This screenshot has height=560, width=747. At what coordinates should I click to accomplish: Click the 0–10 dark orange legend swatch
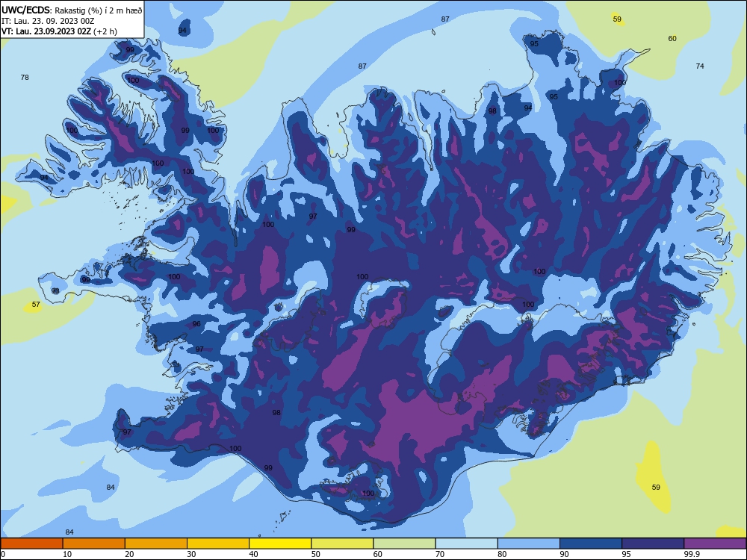click(31, 544)
